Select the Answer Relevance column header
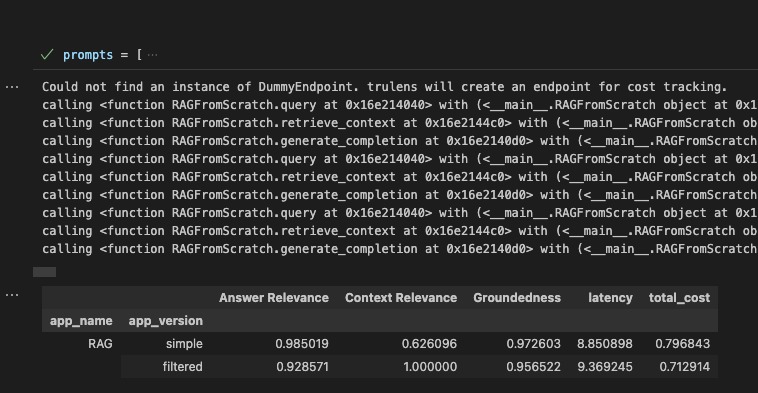758x393 pixels. pyautogui.click(x=274, y=298)
